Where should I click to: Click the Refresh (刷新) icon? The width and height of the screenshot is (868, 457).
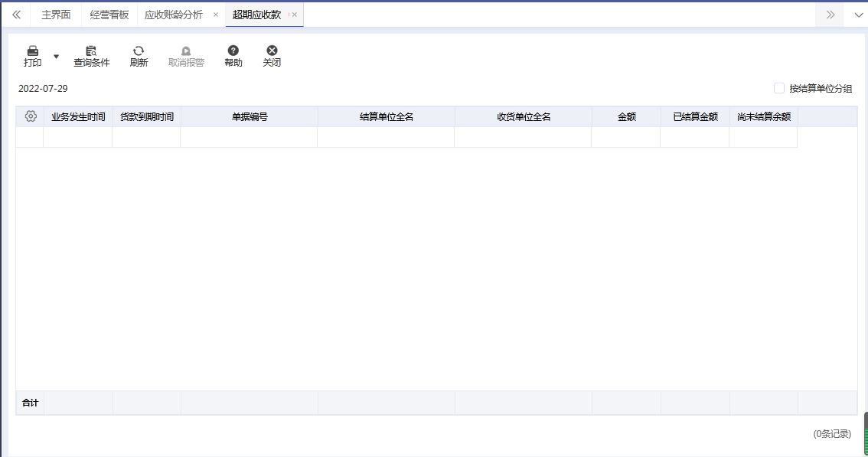139,51
